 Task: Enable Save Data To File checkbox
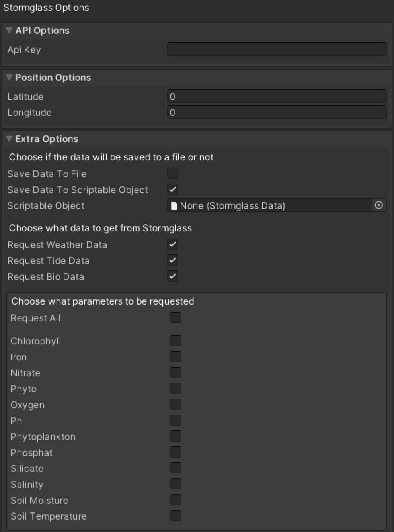pos(173,173)
